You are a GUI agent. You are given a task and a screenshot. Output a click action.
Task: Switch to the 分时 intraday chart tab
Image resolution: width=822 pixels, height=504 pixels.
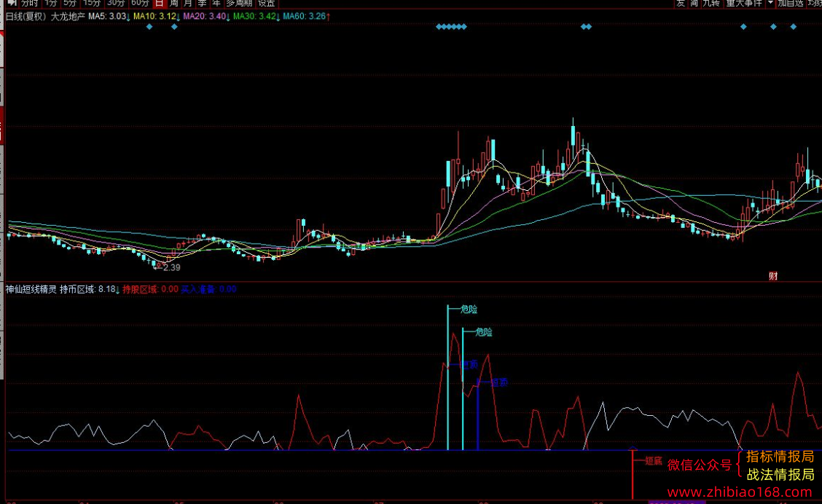pos(29,3)
